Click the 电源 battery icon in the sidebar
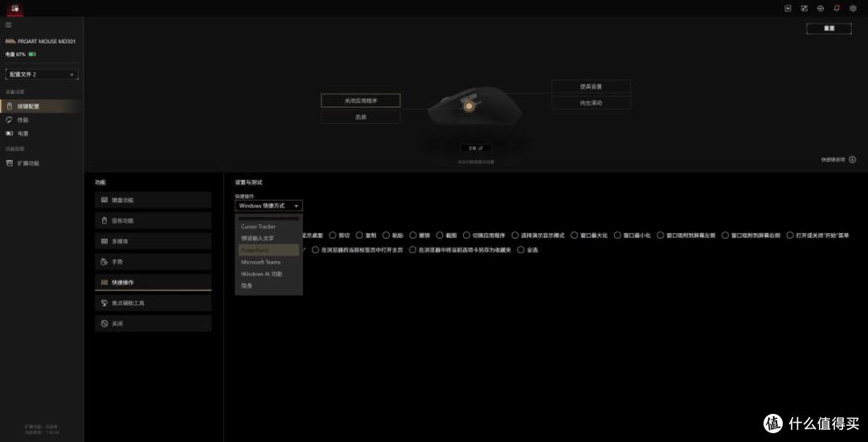The height and width of the screenshot is (442, 868). pos(10,133)
